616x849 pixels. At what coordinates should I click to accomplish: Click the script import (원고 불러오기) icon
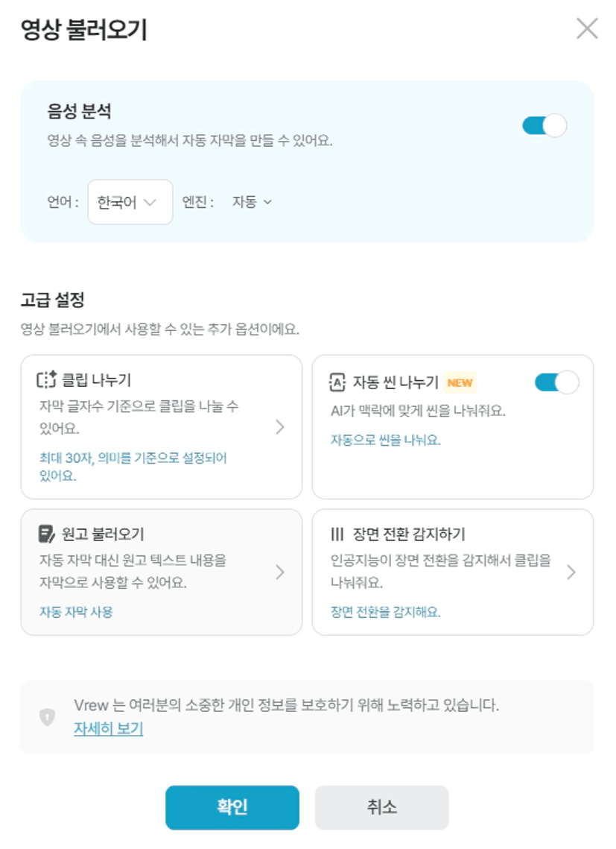pos(47,534)
